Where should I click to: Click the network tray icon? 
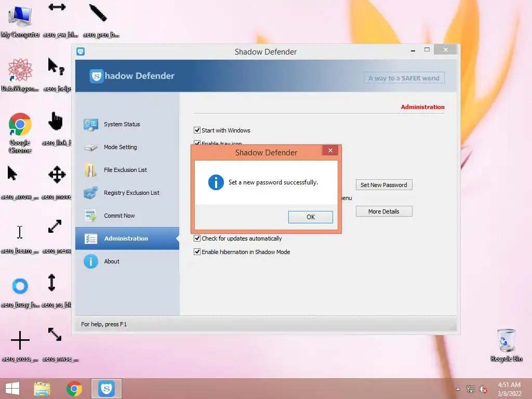470,389
